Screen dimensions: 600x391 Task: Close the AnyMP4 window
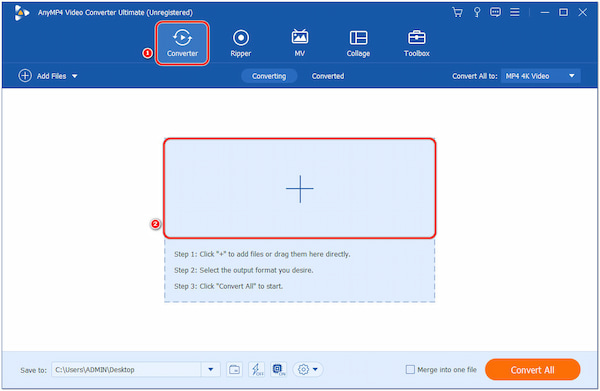(582, 12)
